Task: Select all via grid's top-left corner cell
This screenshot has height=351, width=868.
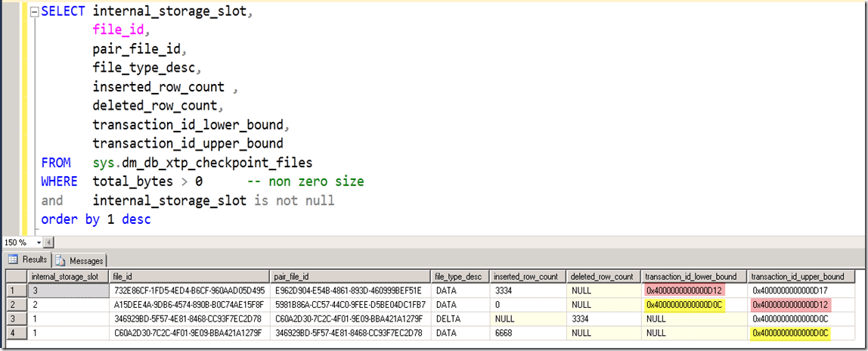Action: [14, 276]
